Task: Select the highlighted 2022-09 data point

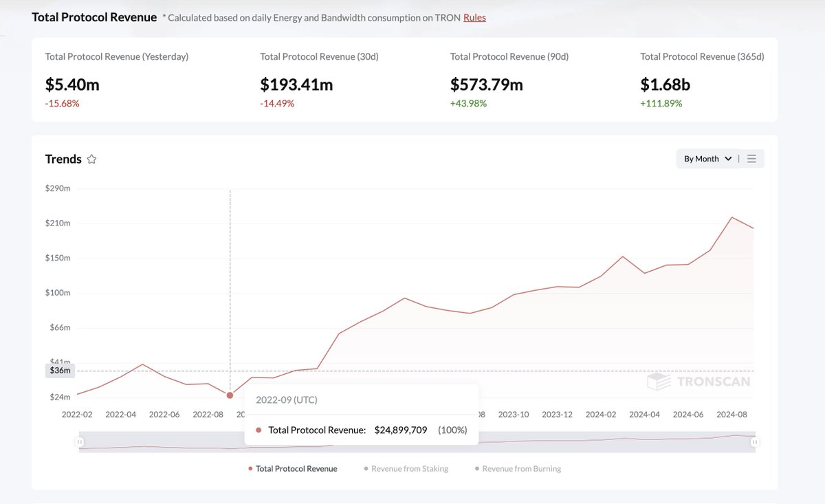Action: pos(230,395)
